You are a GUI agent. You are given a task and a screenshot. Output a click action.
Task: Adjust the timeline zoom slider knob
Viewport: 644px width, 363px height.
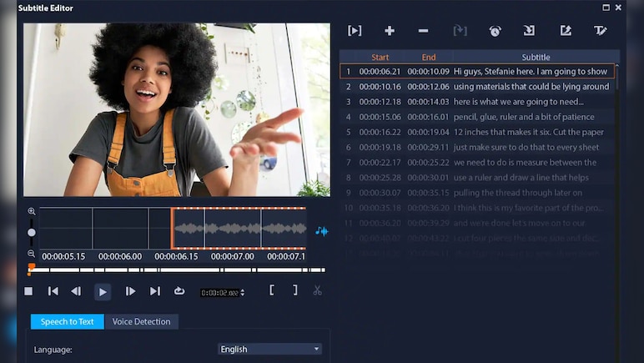point(31,233)
